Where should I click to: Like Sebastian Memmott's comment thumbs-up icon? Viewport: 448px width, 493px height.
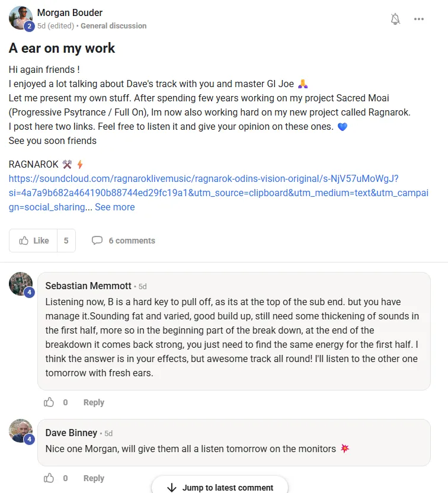(49, 402)
